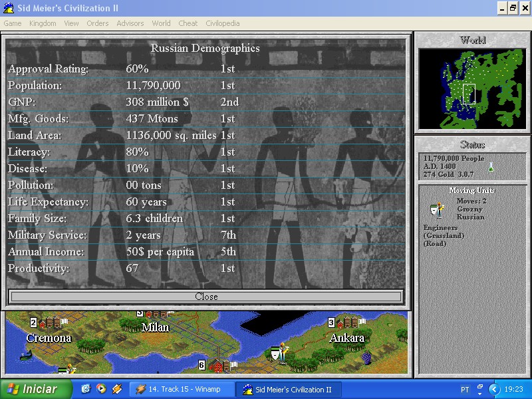This screenshot has height=399, width=532.
Task: Click the "Russian Demographics" heading
Action: coord(205,48)
